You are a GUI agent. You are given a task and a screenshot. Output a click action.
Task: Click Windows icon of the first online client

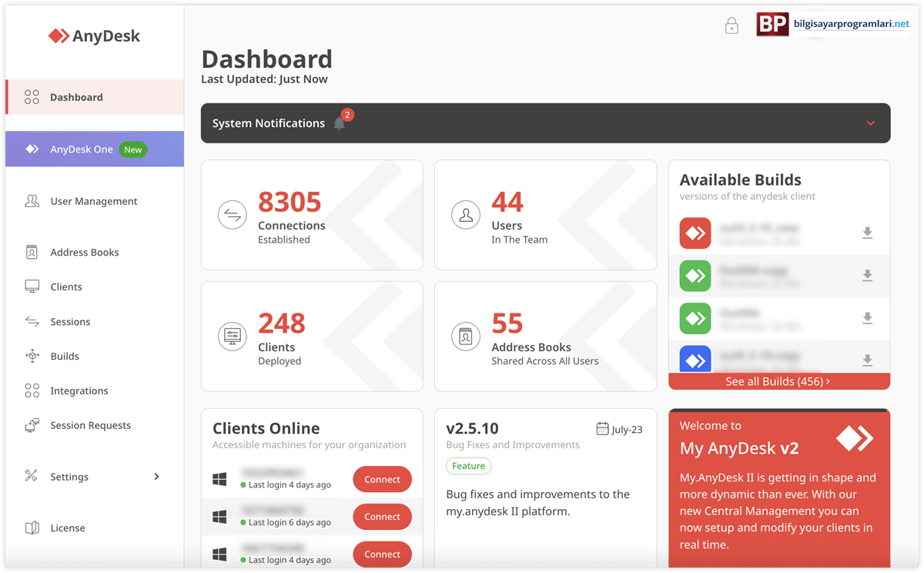tap(220, 479)
